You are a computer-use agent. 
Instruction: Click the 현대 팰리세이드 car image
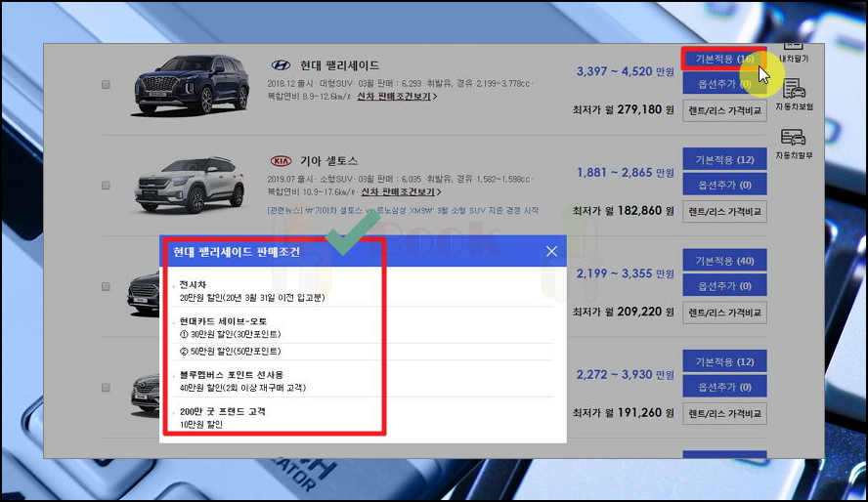pos(191,85)
